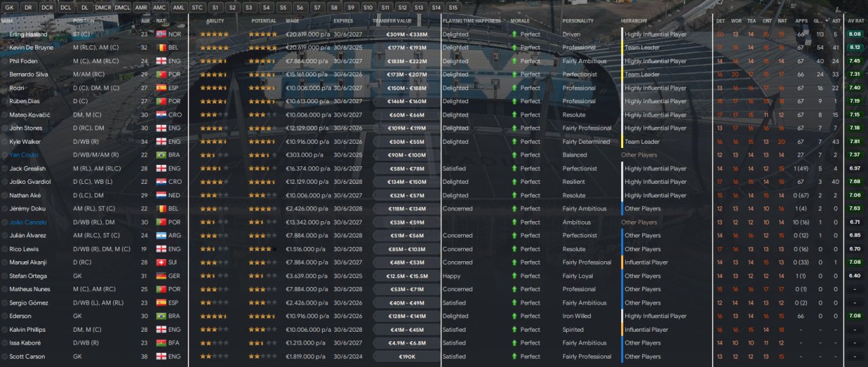
Task: Click Nathan Aké's Netherlands flag icon
Action: [161, 195]
